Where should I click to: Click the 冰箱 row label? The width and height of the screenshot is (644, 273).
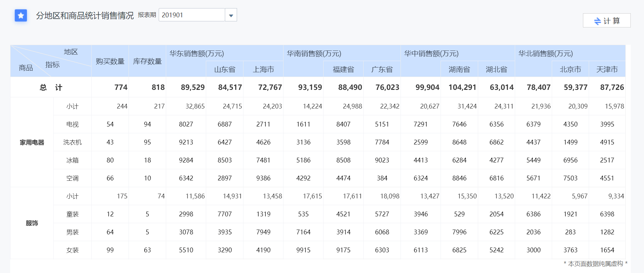pyautogui.click(x=73, y=160)
